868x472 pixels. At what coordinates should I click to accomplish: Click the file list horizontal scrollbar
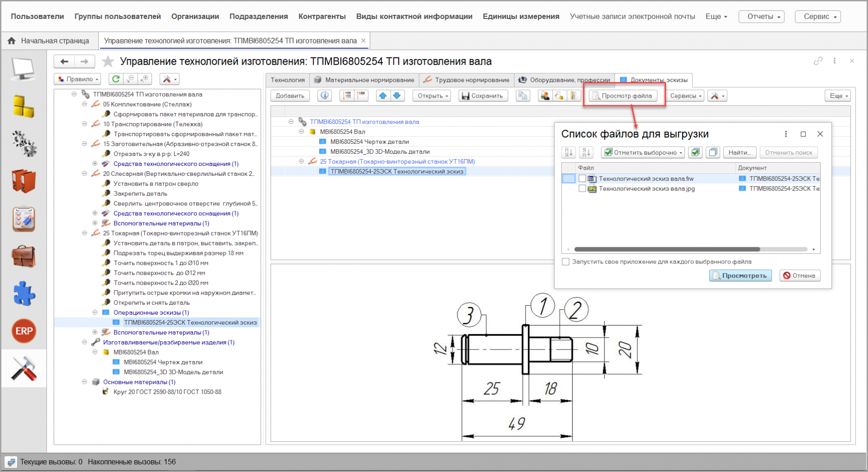coord(667,249)
